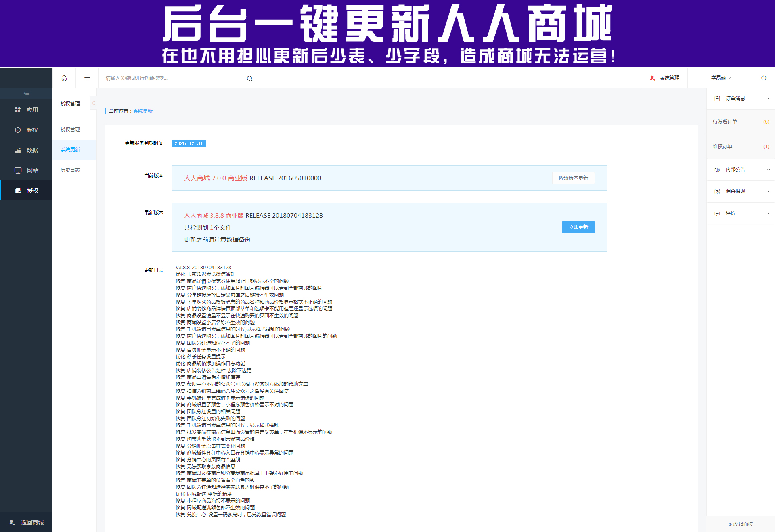
Task: Click the 数据 chart icon
Action: [x=18, y=150]
